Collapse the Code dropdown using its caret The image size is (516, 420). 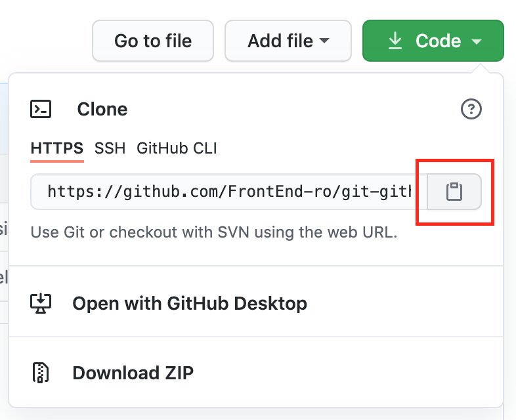pos(477,42)
